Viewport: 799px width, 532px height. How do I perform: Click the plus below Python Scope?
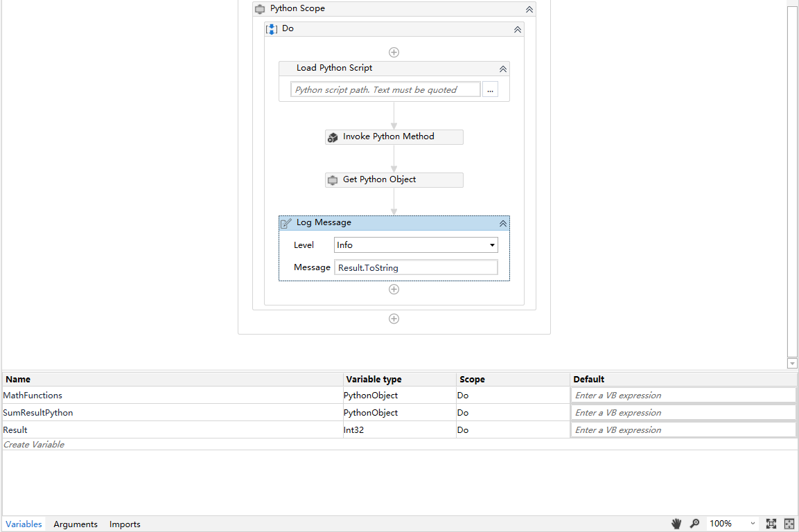(x=394, y=319)
